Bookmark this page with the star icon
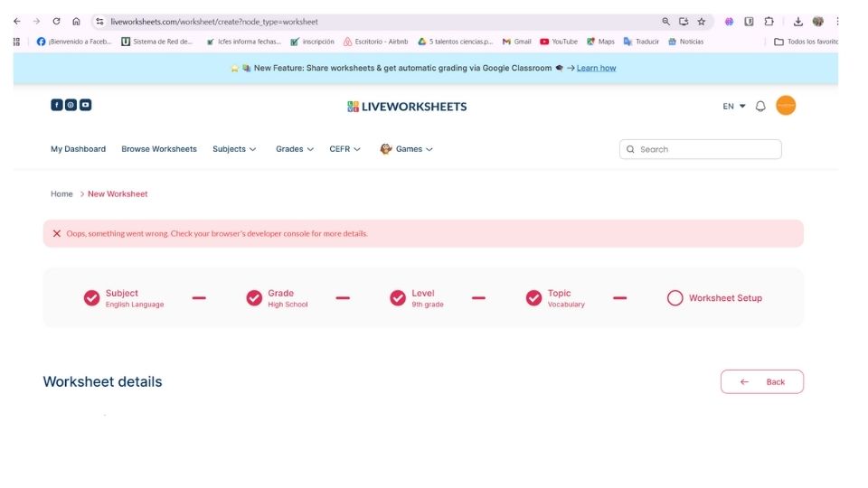This screenshot has width=868, height=488. [701, 22]
